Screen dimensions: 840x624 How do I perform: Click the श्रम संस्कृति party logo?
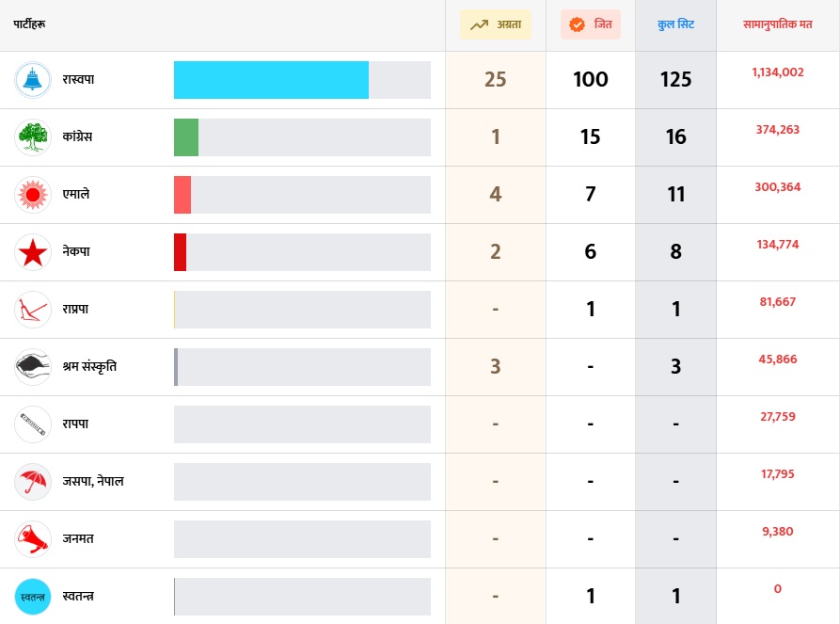coord(33,367)
